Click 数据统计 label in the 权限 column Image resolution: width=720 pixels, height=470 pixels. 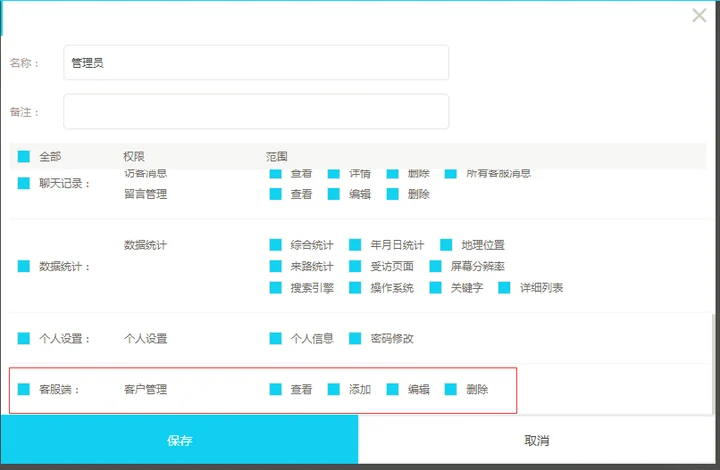click(146, 245)
